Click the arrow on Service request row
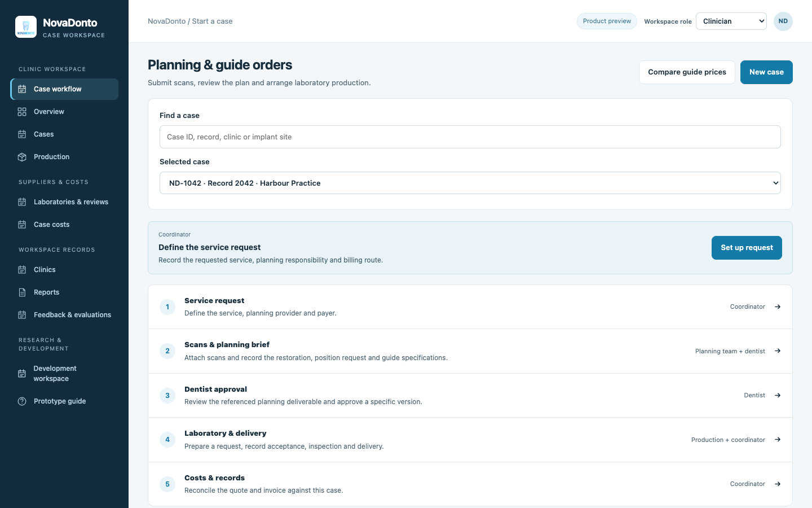This screenshot has width=812, height=508. pos(778,306)
